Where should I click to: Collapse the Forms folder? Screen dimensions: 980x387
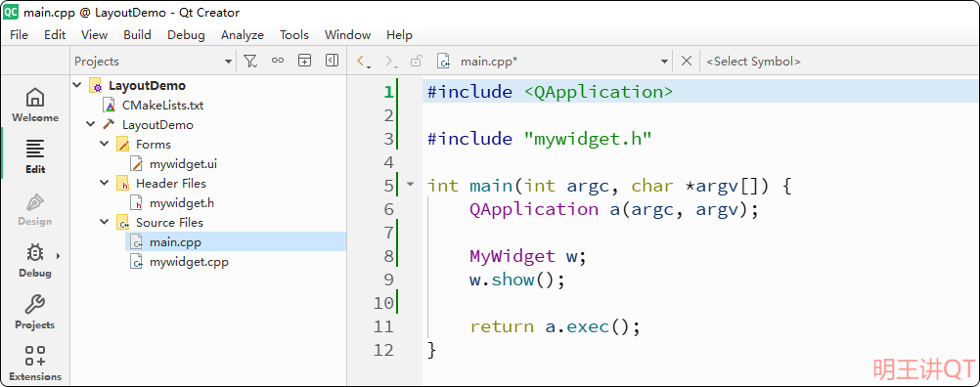pyautogui.click(x=105, y=145)
